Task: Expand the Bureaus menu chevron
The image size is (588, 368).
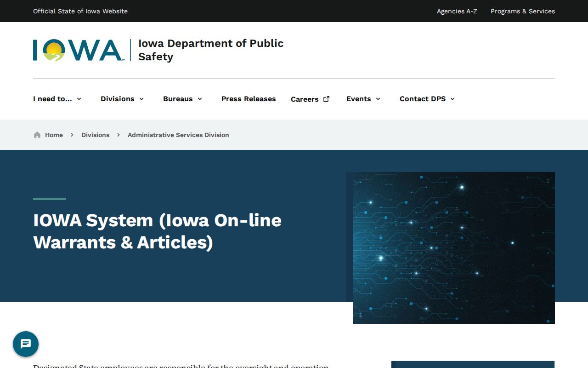Action: [x=200, y=99]
